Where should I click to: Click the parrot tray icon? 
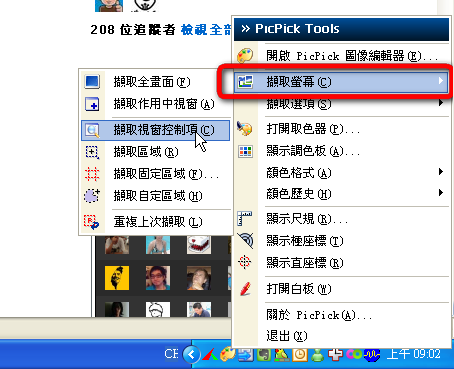(x=282, y=354)
